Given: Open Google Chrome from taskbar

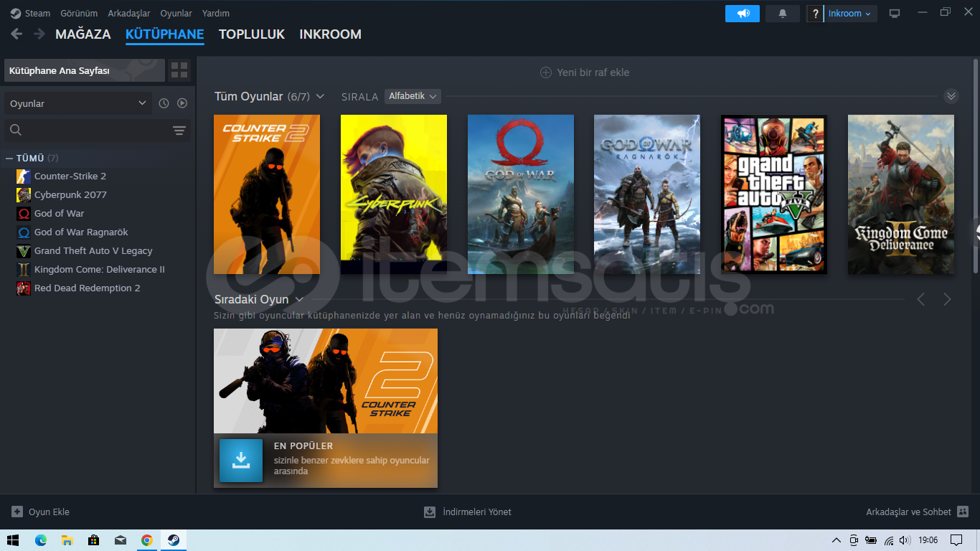Looking at the screenshot, I should (147, 540).
